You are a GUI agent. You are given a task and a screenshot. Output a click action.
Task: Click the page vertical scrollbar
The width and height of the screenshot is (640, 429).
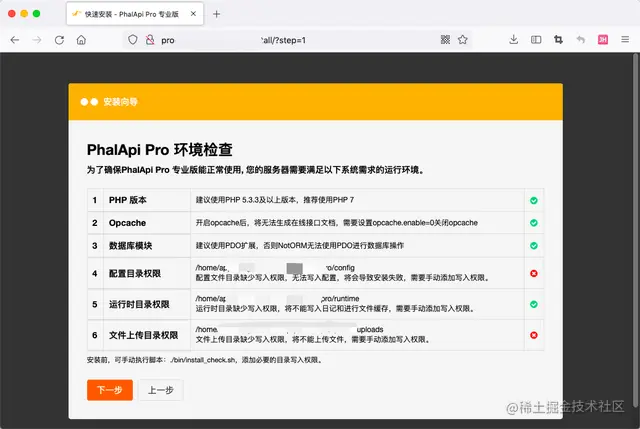pos(636,231)
